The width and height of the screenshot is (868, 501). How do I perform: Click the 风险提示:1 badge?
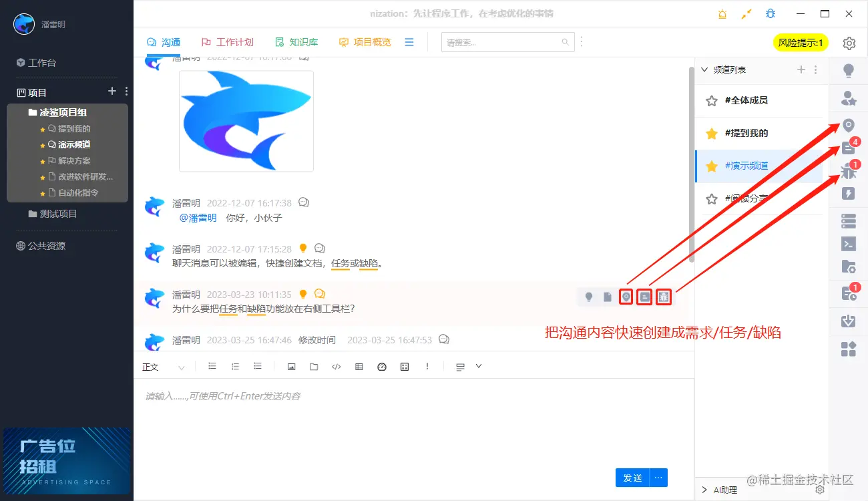[801, 43]
